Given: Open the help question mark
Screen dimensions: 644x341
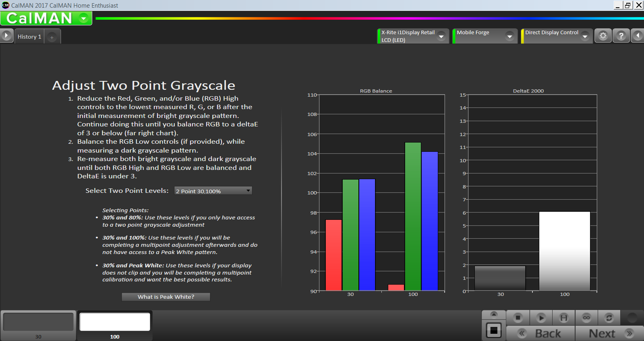Looking at the screenshot, I should [621, 36].
